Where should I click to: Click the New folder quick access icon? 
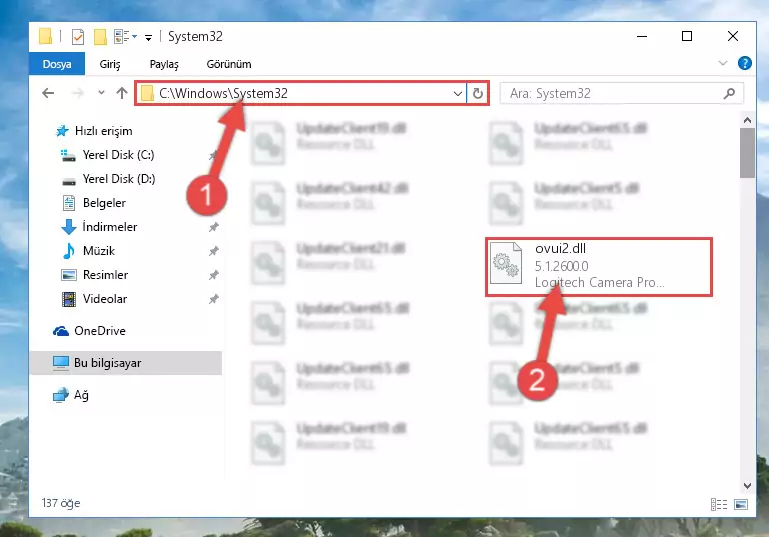(100, 36)
